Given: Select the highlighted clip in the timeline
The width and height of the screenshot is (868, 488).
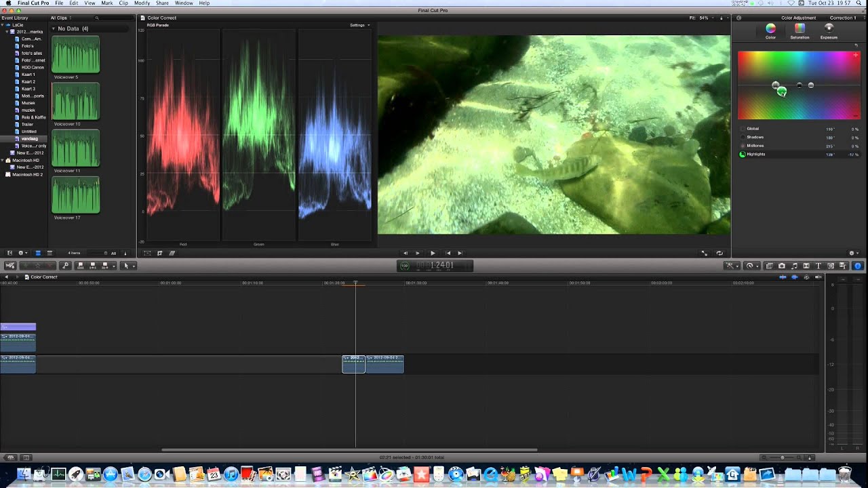Looking at the screenshot, I should (x=353, y=364).
